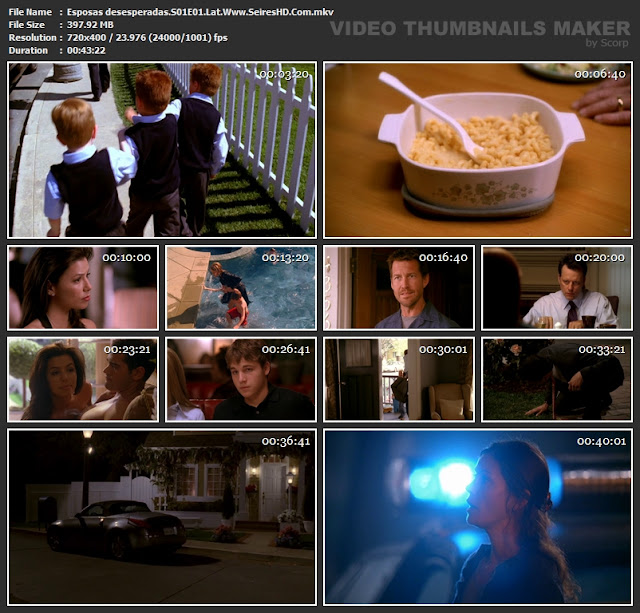Select the duration value '00:43:22'

click(x=86, y=50)
